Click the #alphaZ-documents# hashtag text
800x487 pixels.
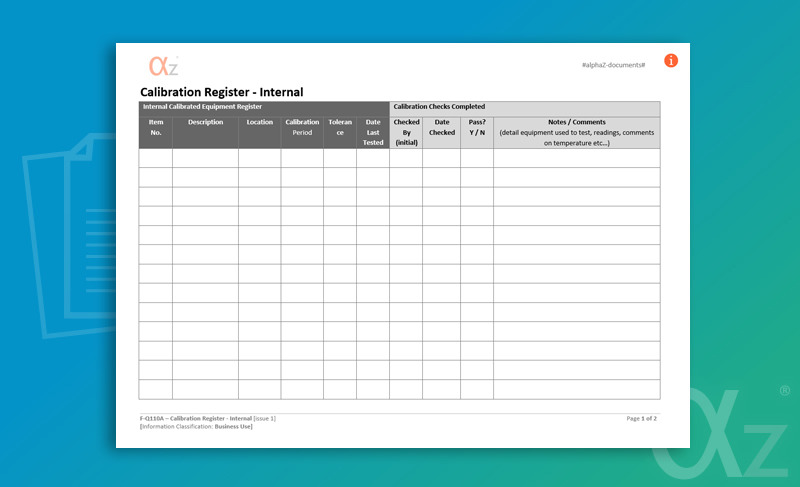click(x=613, y=65)
